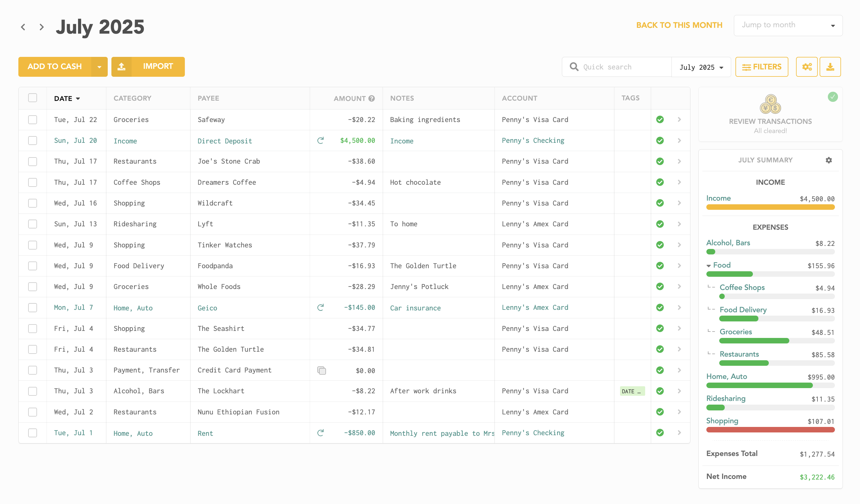This screenshot has width=860, height=504.
Task: Click the recurring icon on the Direct Deposit row
Action: pos(320,140)
